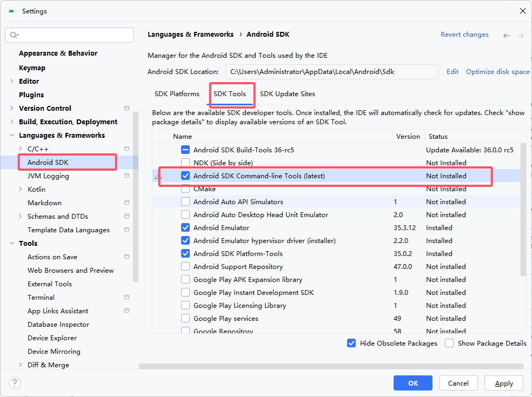Open the SDK Update Sites tab
This screenshot has height=397, width=532.
(288, 94)
